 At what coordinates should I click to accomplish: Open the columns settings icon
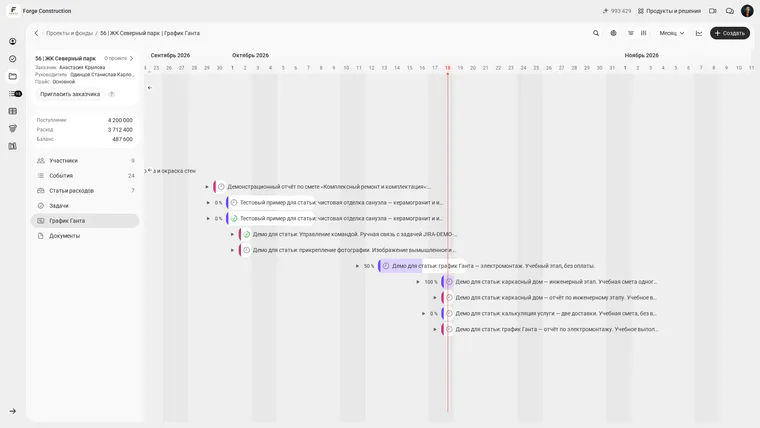tap(644, 33)
